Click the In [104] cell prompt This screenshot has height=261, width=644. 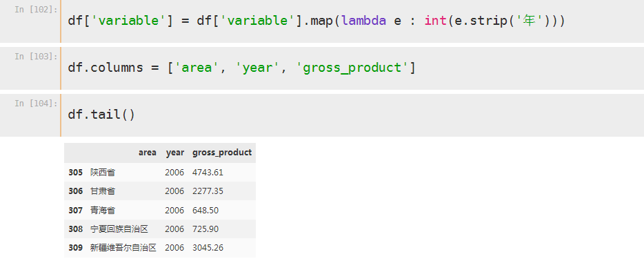(36, 104)
